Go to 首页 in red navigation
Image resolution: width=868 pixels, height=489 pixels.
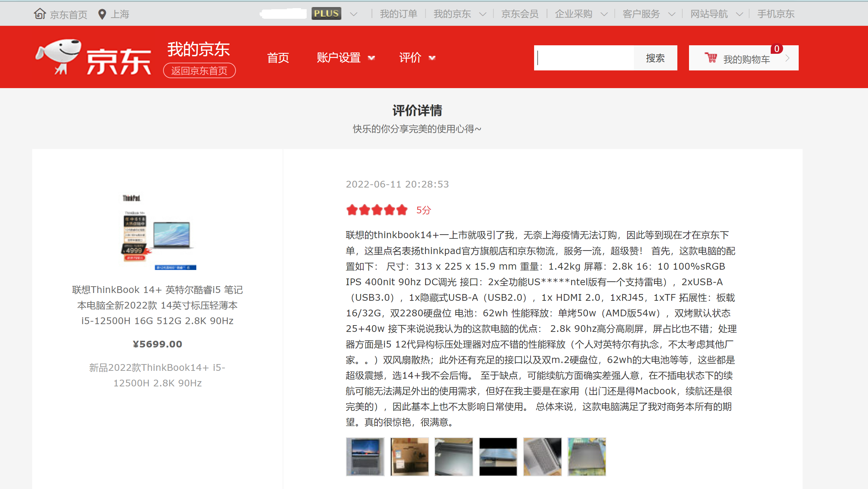click(278, 58)
